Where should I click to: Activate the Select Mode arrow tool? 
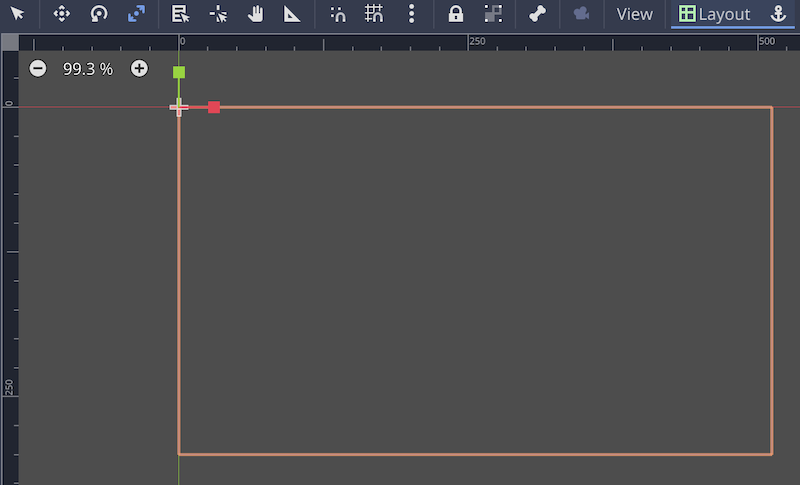[17, 14]
